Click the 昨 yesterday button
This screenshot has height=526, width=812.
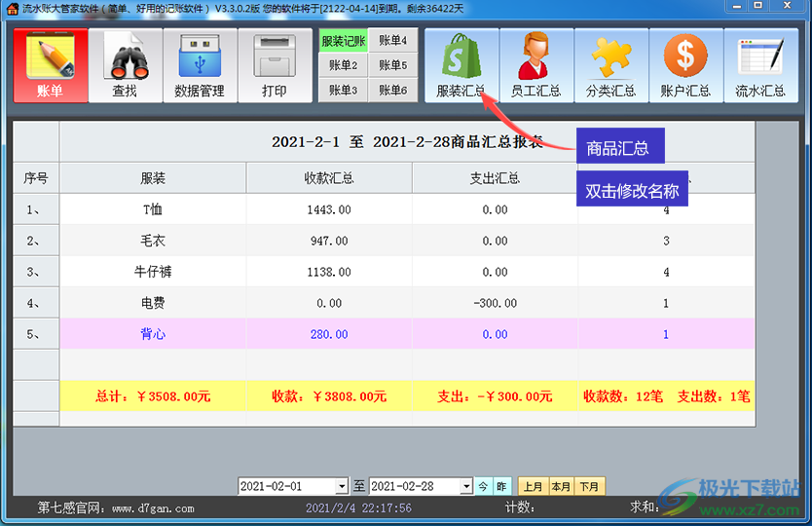pos(501,486)
